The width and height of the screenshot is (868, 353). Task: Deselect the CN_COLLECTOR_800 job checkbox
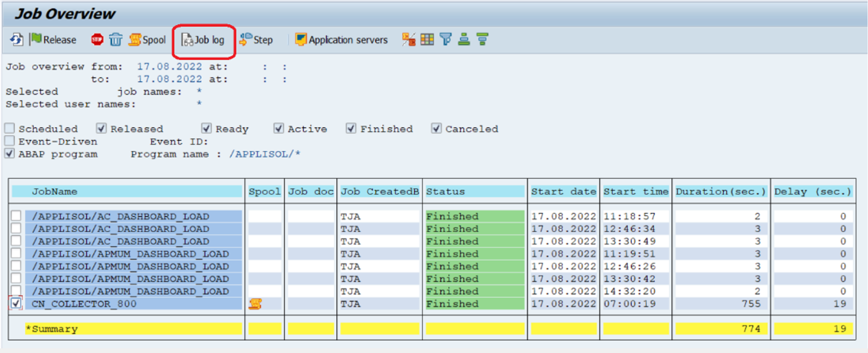(x=16, y=303)
